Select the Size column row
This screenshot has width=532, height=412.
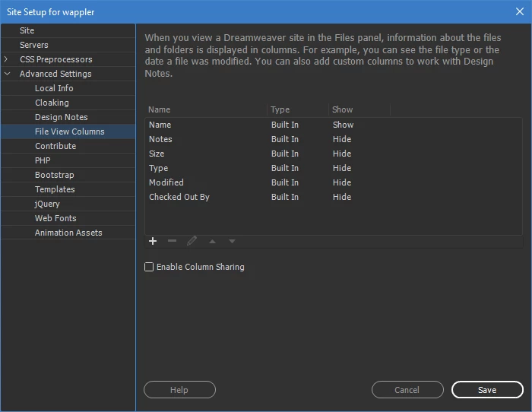pos(334,154)
